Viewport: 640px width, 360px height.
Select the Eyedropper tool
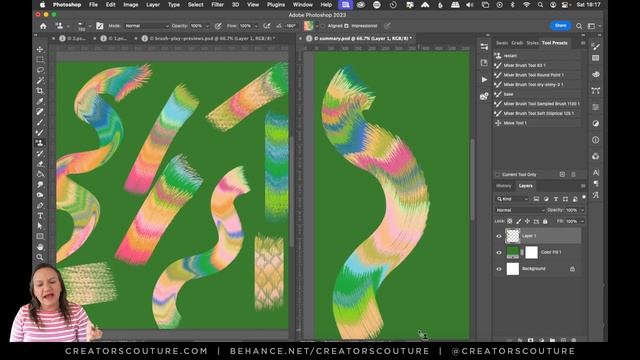(40, 101)
